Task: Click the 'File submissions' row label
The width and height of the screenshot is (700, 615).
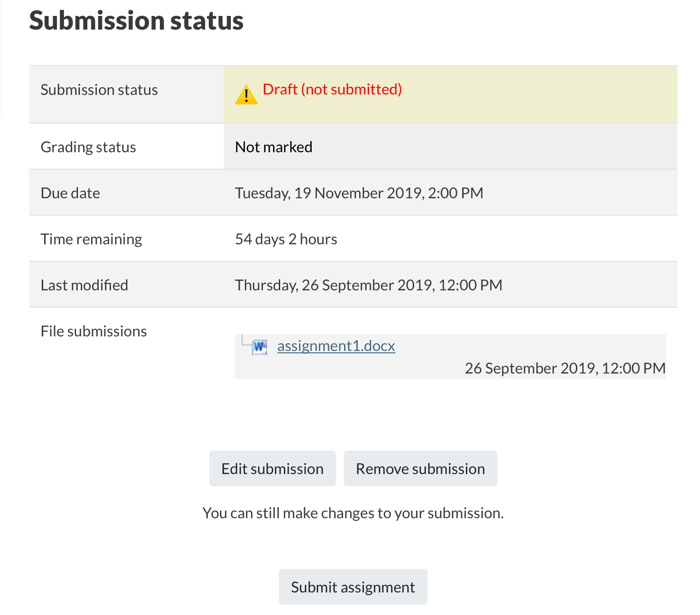Action: 94,331
